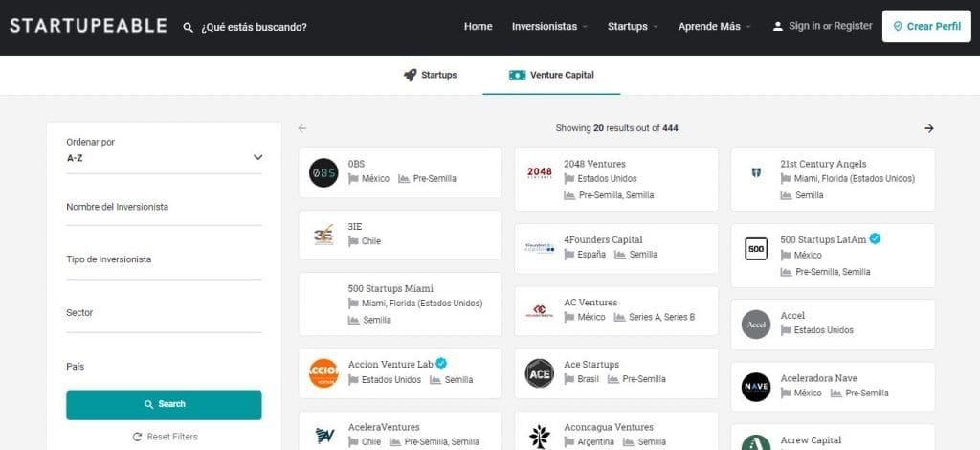This screenshot has width=980, height=450.
Task: Click the orange Accion logo
Action: point(323,373)
